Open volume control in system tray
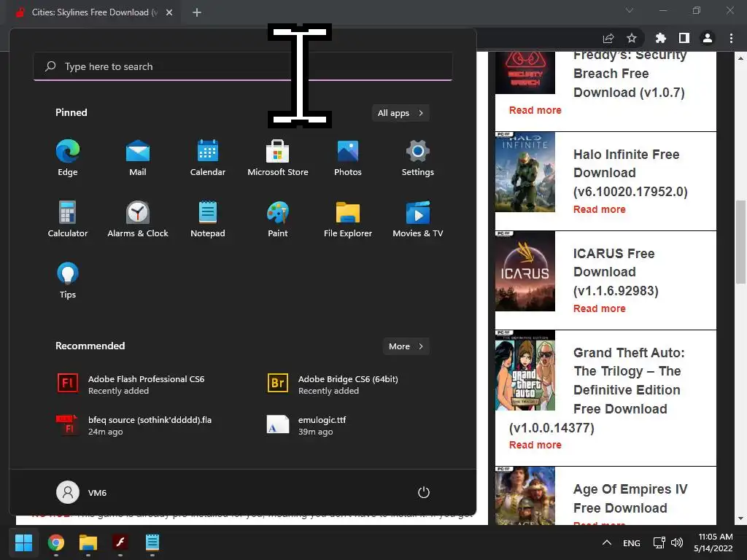This screenshot has width=747, height=560. (676, 542)
